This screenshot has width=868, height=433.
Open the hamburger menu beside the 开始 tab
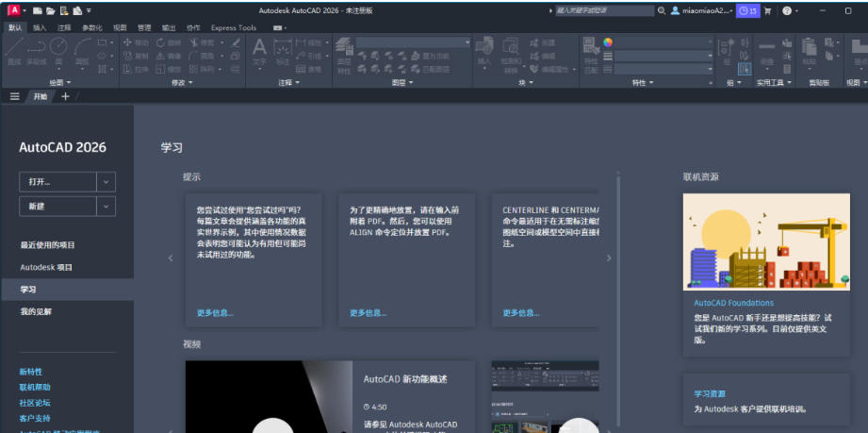[x=14, y=96]
